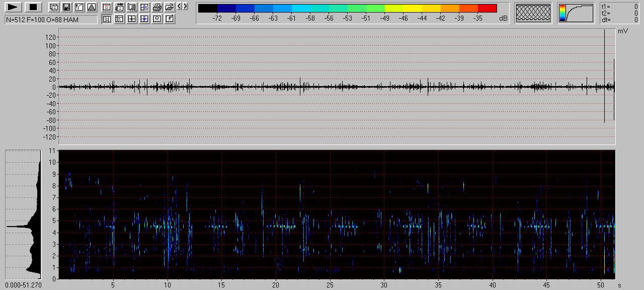Click the bell-curve window function icon
Viewport: 644px width, 290px height.
pos(91,7)
